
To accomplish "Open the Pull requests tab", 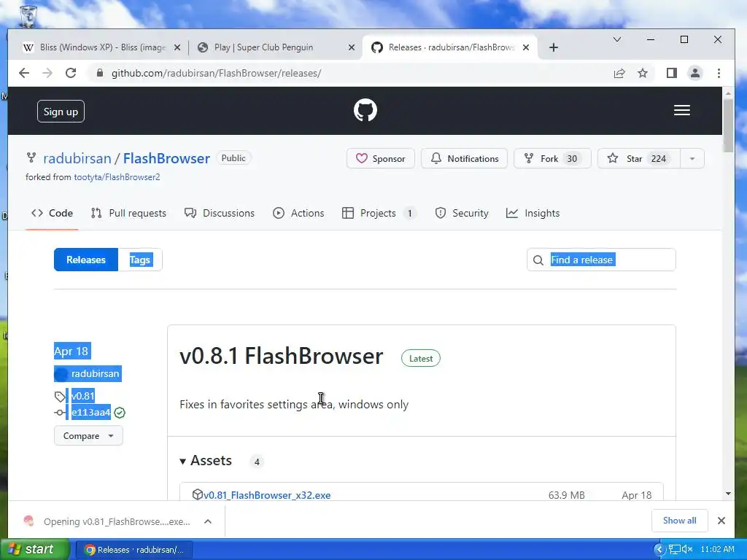I will coord(128,213).
